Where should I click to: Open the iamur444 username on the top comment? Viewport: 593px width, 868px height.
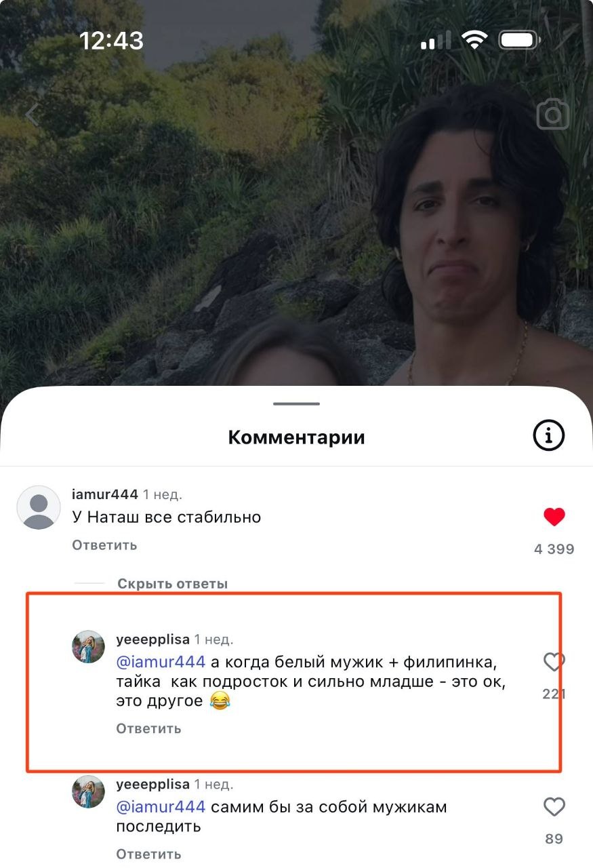(105, 494)
